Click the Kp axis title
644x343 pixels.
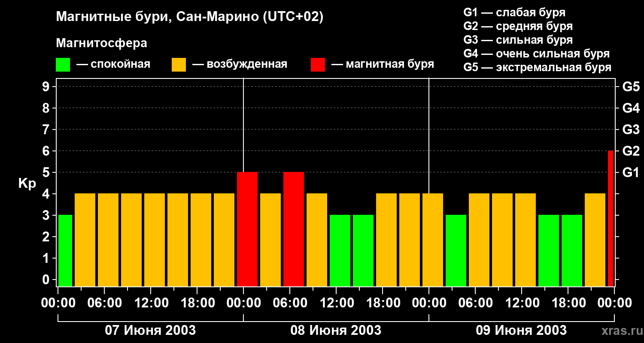point(27,184)
